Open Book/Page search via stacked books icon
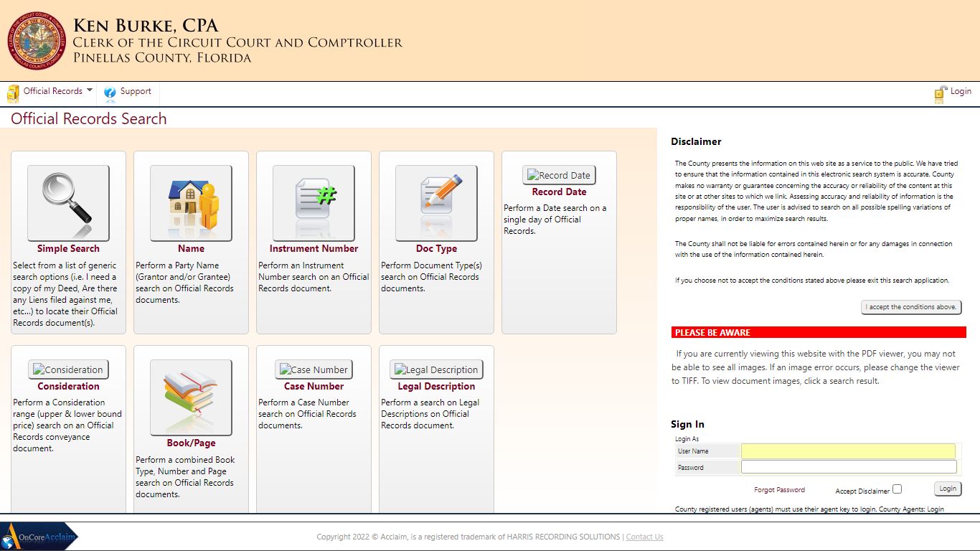This screenshot has width=980, height=551. pyautogui.click(x=191, y=397)
